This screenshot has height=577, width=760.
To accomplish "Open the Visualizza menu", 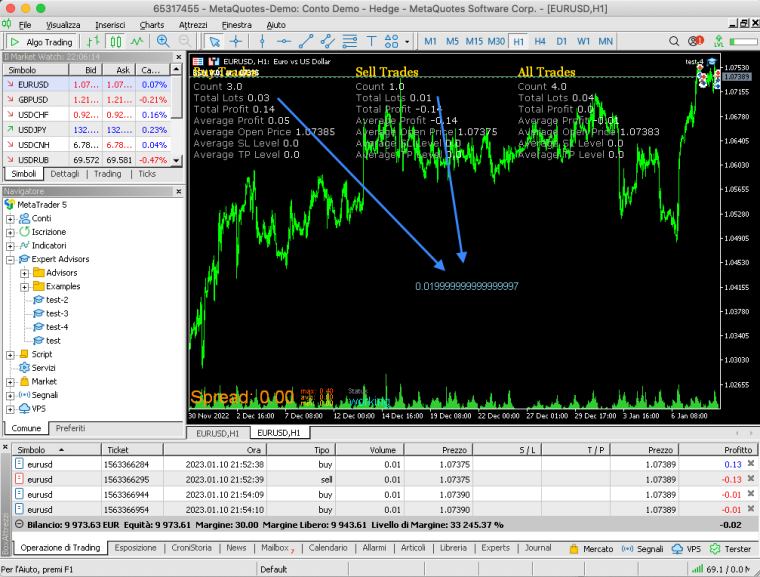I will (63, 25).
